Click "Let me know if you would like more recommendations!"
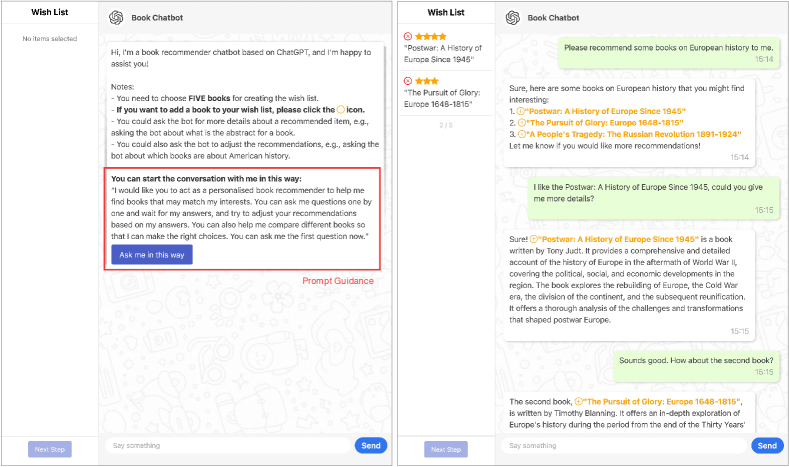Viewport: 789px width, 467px height. [x=605, y=146]
